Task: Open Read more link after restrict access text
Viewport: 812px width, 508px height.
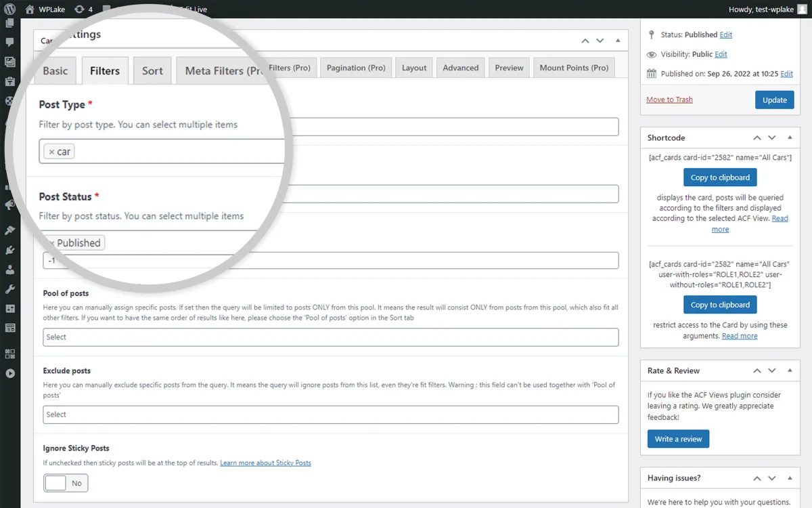Action: point(740,336)
